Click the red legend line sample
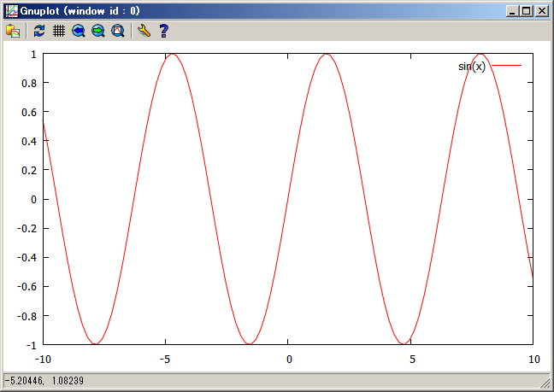 (506, 66)
